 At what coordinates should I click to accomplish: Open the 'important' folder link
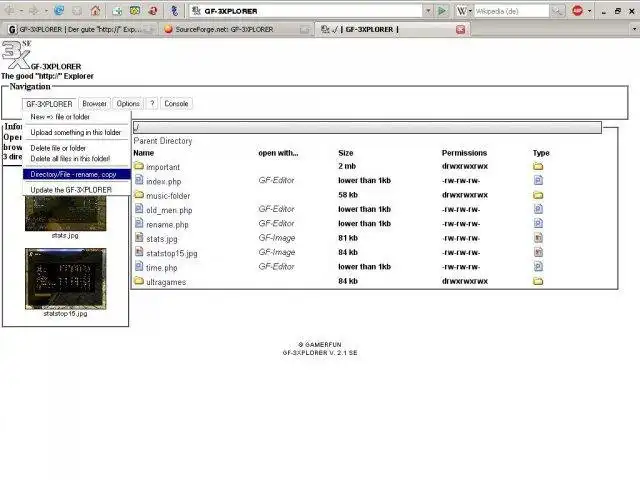point(163,167)
